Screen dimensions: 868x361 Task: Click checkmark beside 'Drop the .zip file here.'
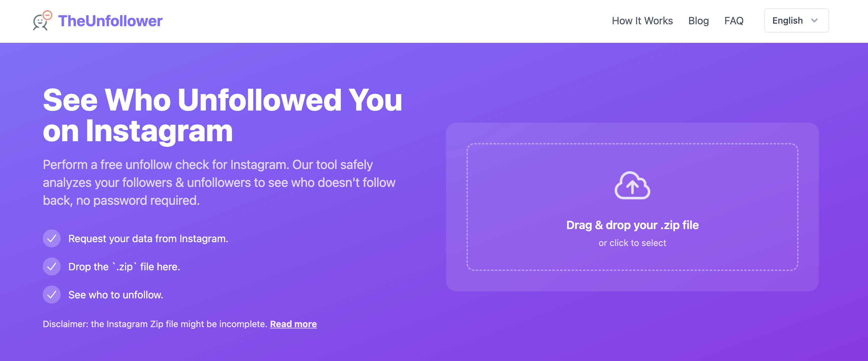(52, 266)
